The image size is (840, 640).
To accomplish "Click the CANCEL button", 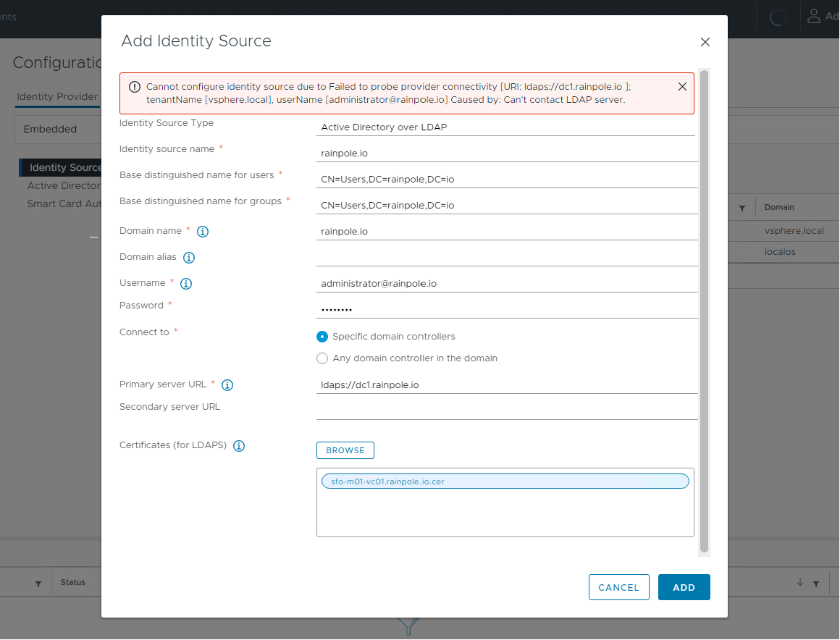I will [x=618, y=586].
